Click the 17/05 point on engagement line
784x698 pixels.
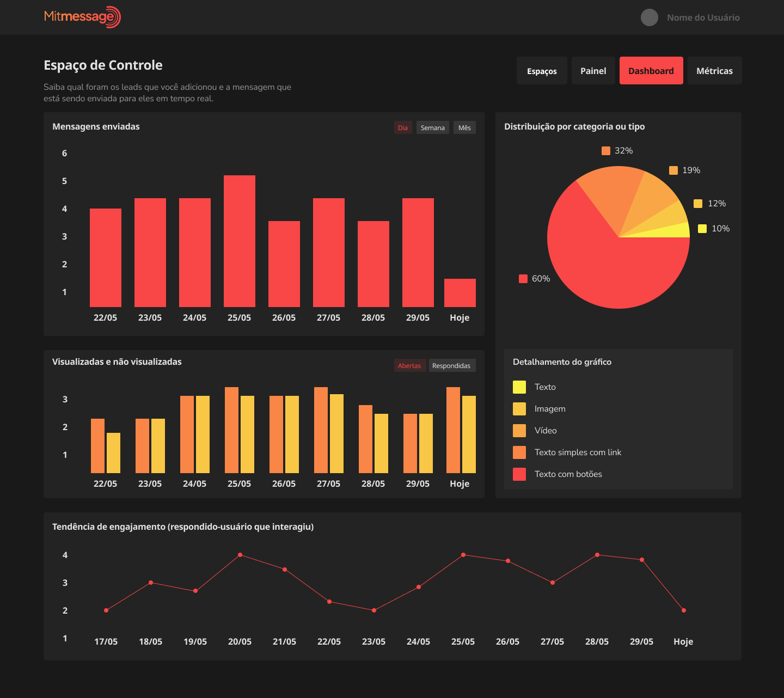click(106, 610)
